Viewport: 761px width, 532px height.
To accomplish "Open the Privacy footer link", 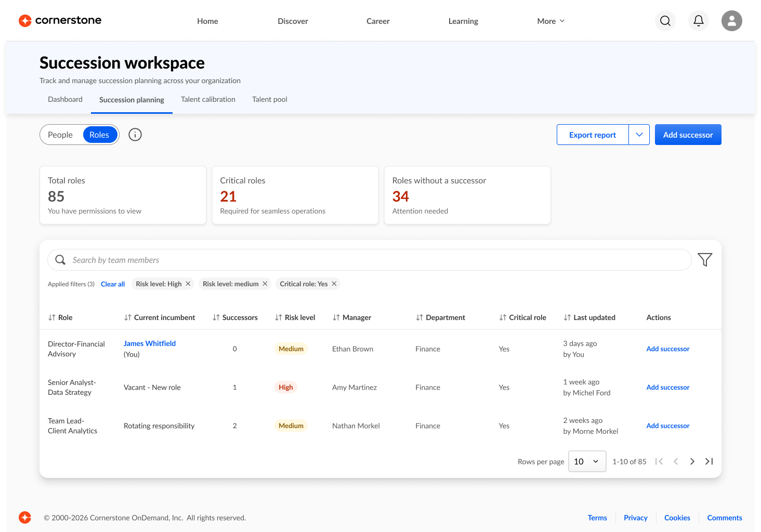I will [636, 517].
